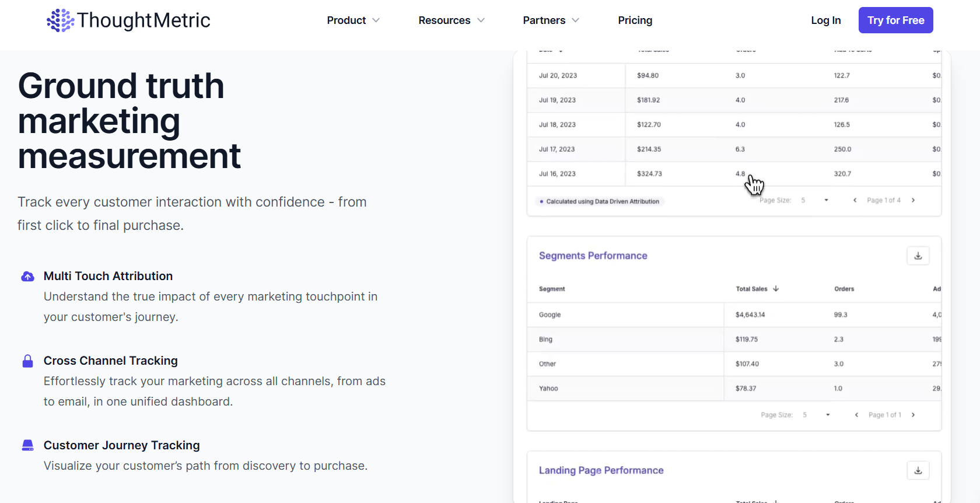The image size is (980, 503).
Task: Click the 99.3 orders value for Google
Action: pyautogui.click(x=841, y=315)
